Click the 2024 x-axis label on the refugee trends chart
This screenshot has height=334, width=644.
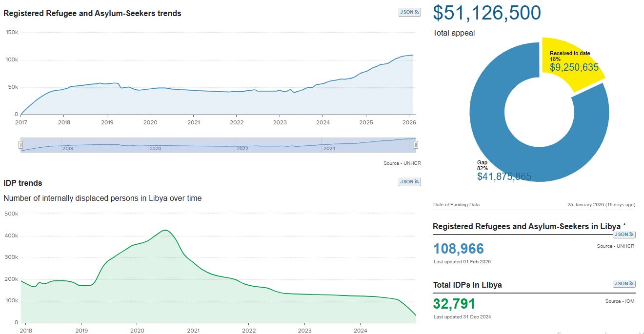pos(322,122)
